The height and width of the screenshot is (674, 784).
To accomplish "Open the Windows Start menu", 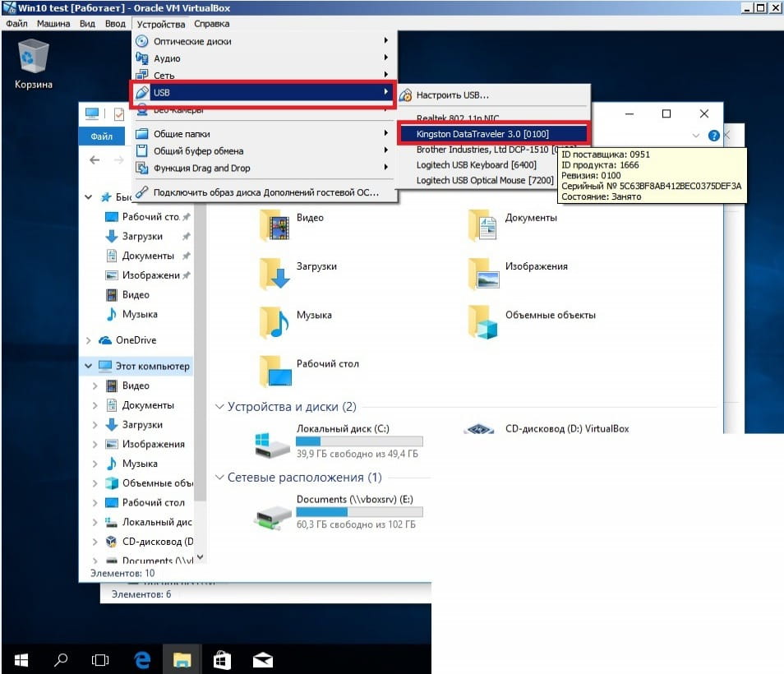I will coord(21,659).
